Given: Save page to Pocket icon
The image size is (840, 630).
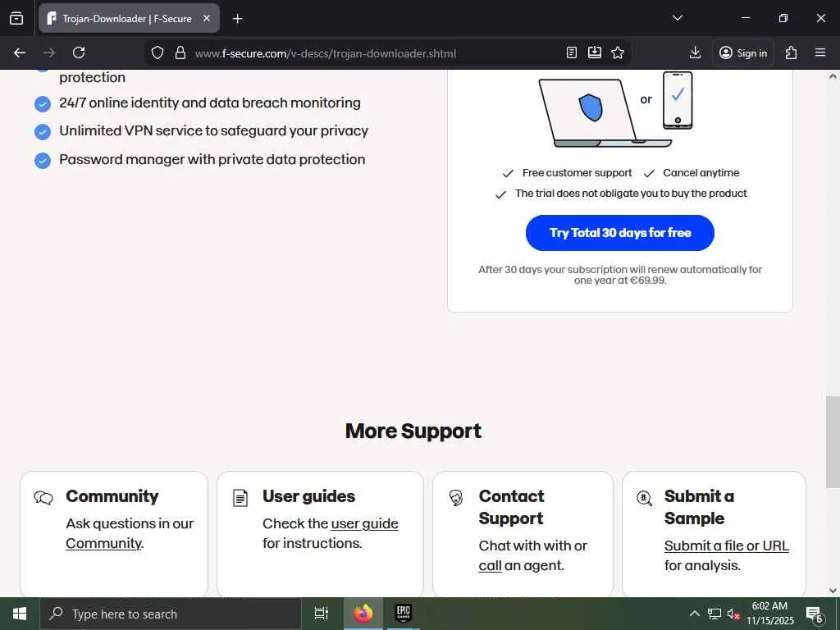Looking at the screenshot, I should coord(595,52).
